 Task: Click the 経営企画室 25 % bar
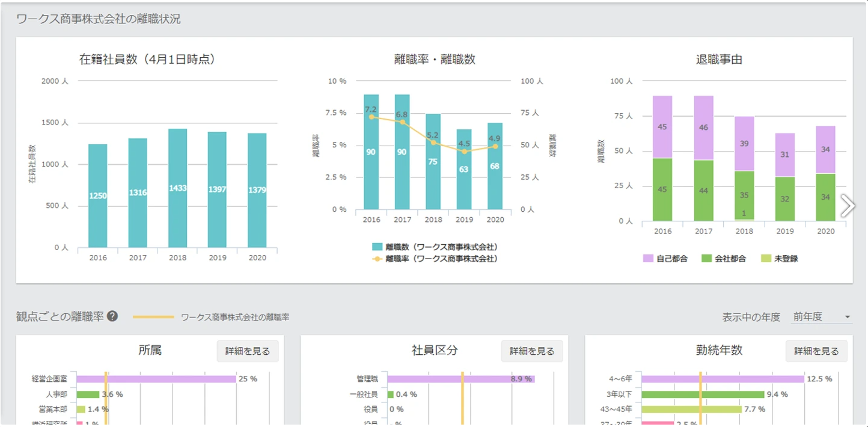click(156, 379)
